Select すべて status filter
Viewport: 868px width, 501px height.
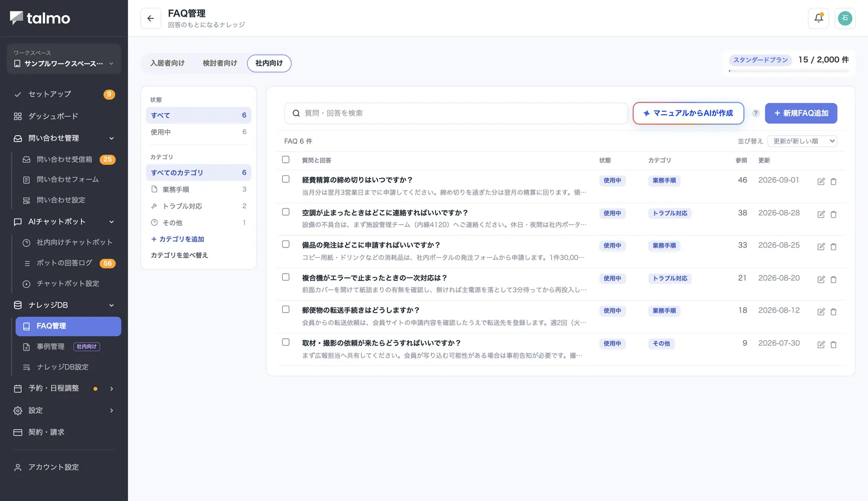[199, 115]
